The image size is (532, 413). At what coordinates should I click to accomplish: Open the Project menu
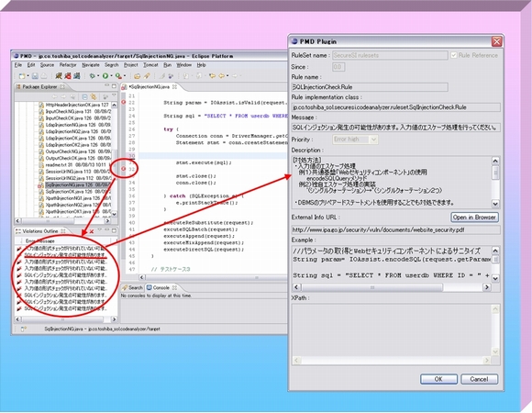(130, 65)
